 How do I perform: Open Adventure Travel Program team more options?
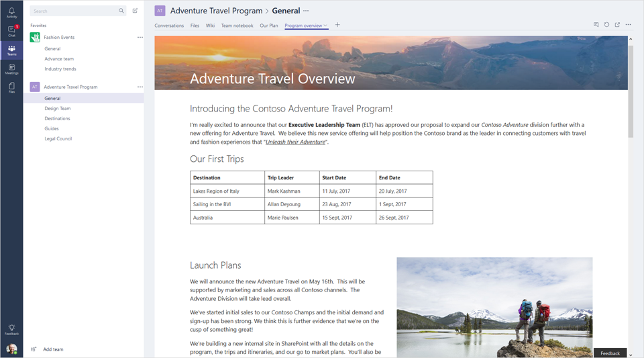140,87
